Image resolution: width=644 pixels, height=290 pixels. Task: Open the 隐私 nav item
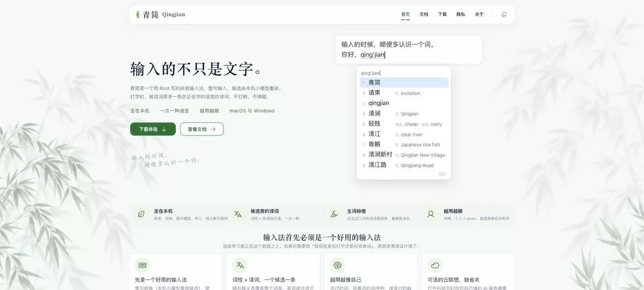461,14
